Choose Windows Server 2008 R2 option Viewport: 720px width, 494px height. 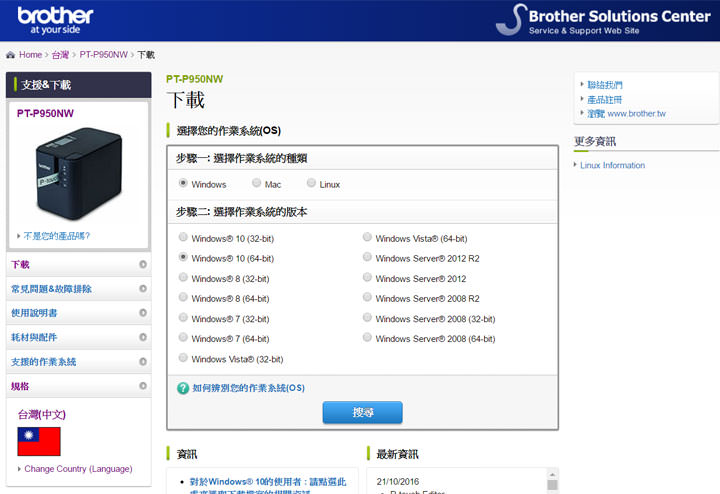(367, 298)
